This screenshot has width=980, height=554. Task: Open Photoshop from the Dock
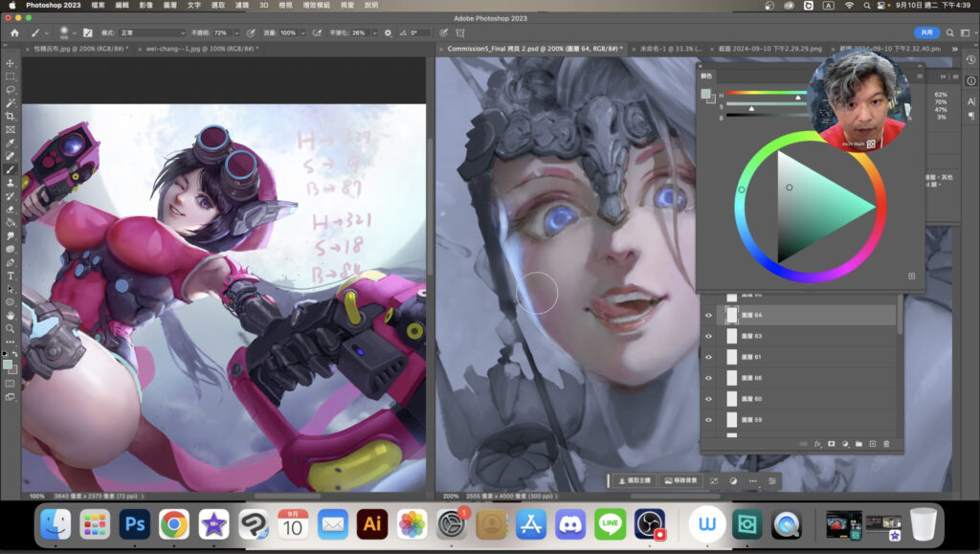click(134, 524)
